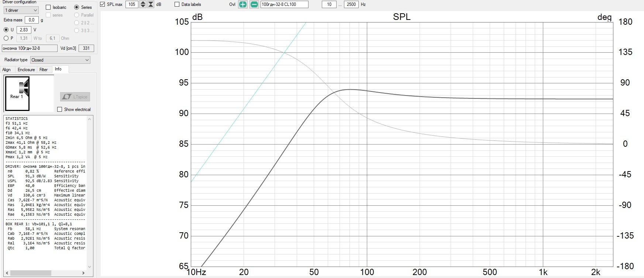Click the minimum frequency field showing 10

(x=329, y=4)
